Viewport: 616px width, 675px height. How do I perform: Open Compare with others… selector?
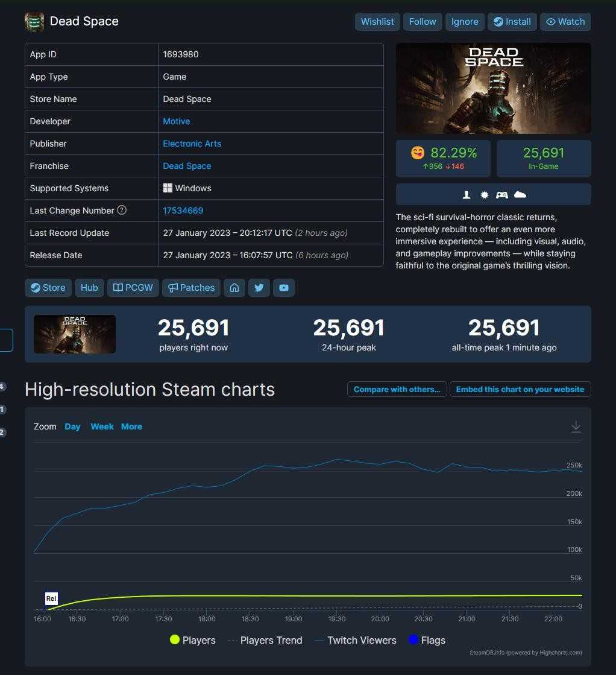397,389
